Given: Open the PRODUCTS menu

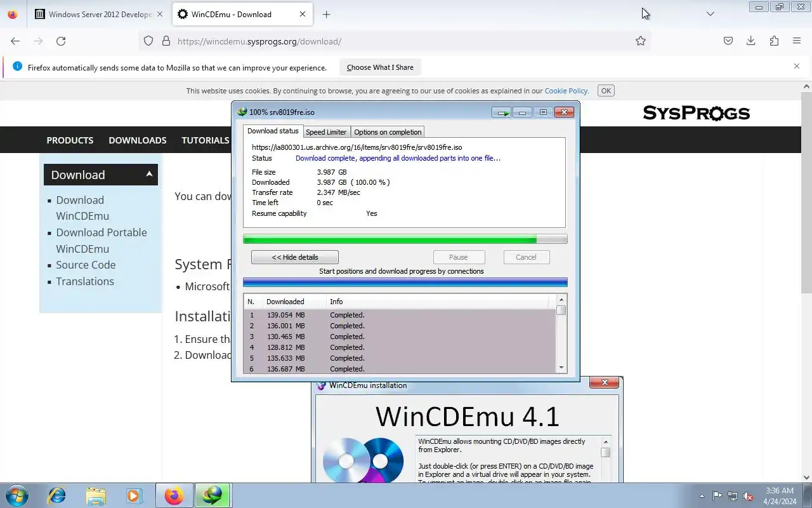Looking at the screenshot, I should (x=70, y=140).
